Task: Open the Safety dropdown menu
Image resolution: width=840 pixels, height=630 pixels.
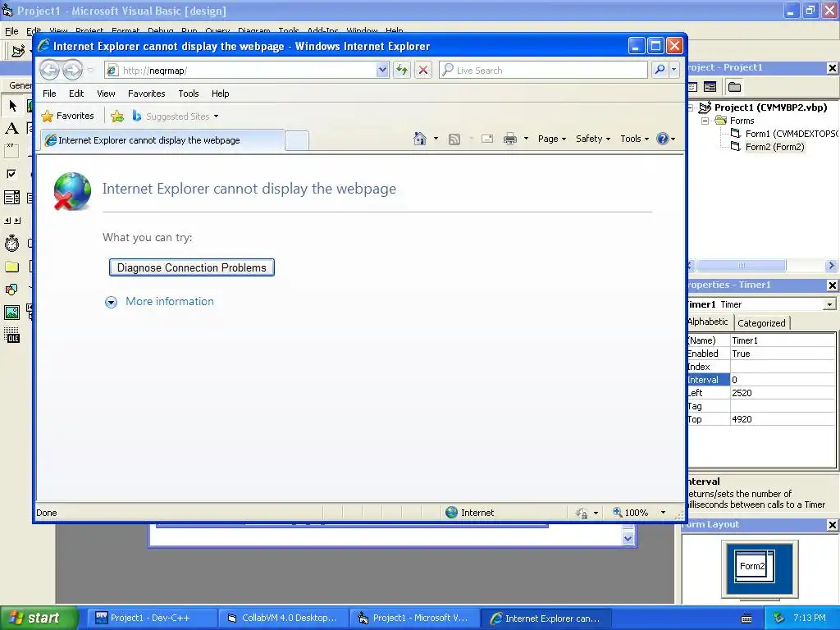Action: coord(592,139)
